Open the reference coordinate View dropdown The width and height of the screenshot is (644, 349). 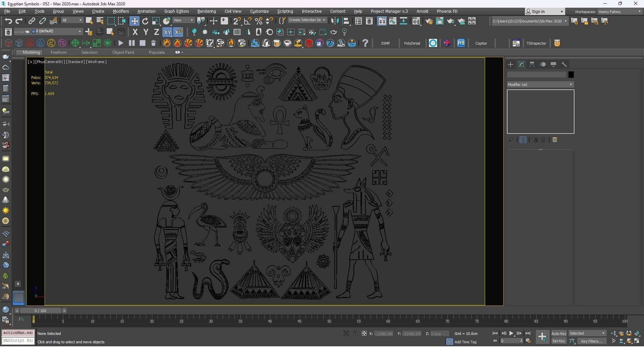[183, 20]
